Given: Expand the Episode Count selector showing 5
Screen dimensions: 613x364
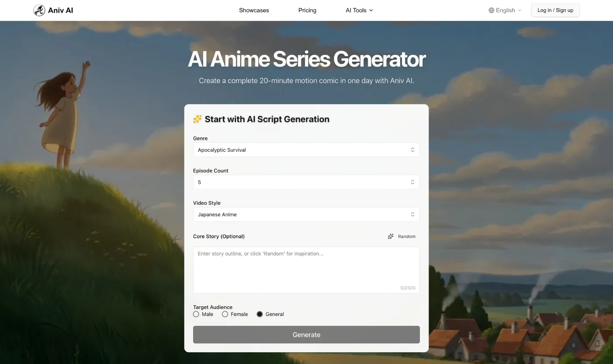Looking at the screenshot, I should (x=302, y=182).
